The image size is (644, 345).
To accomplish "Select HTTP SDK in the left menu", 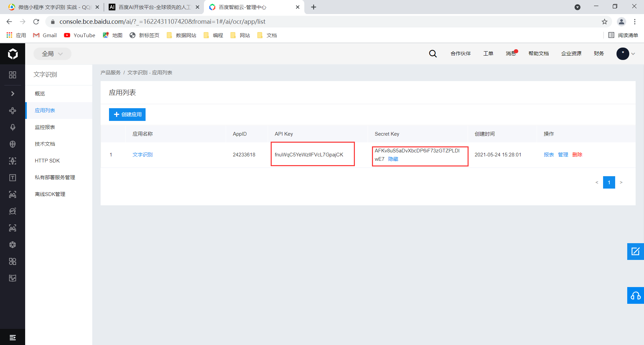I will tap(59, 161).
